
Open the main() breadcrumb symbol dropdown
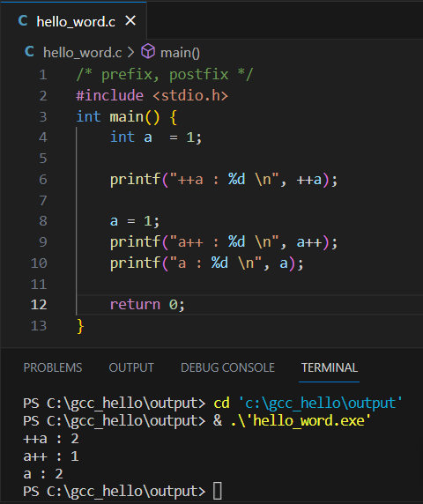click(x=180, y=53)
